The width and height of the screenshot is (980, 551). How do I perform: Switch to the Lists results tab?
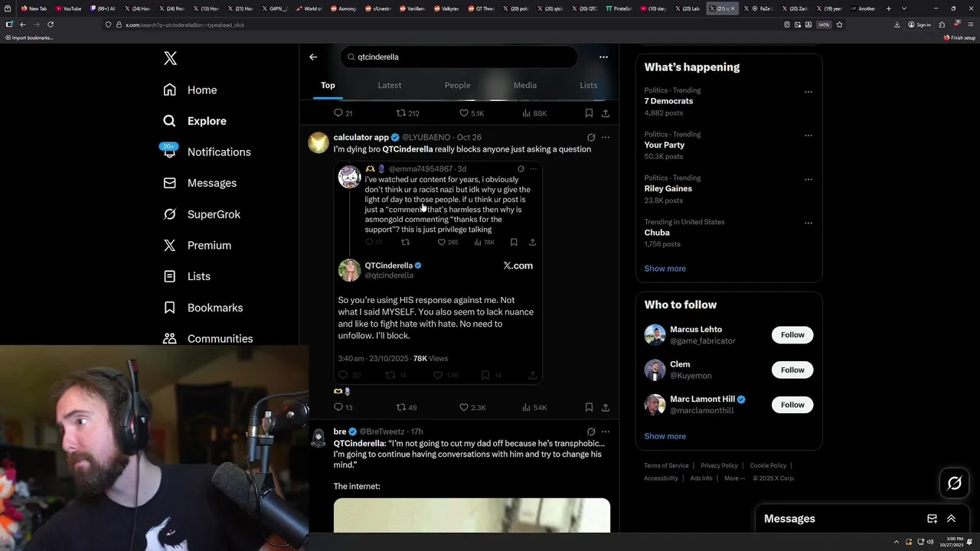(x=589, y=85)
